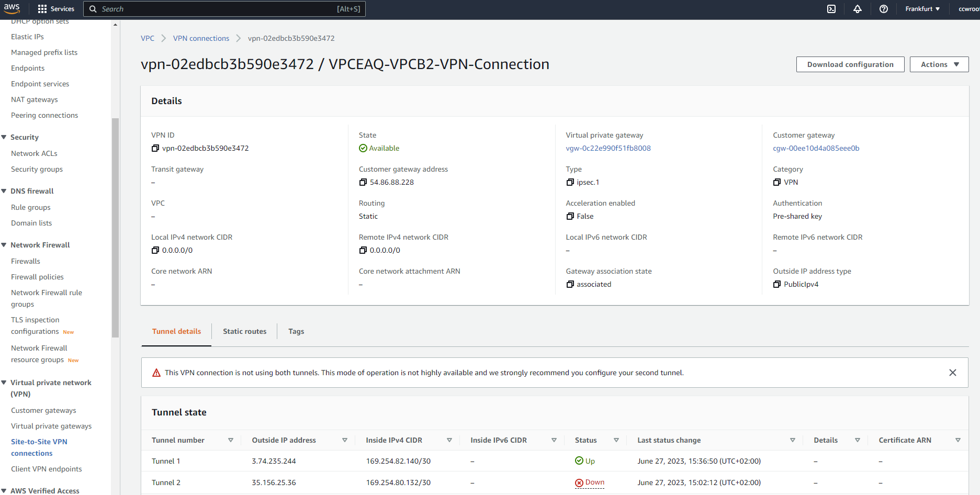The width and height of the screenshot is (980, 495).
Task: Open Security groups in sidebar
Action: click(x=37, y=169)
